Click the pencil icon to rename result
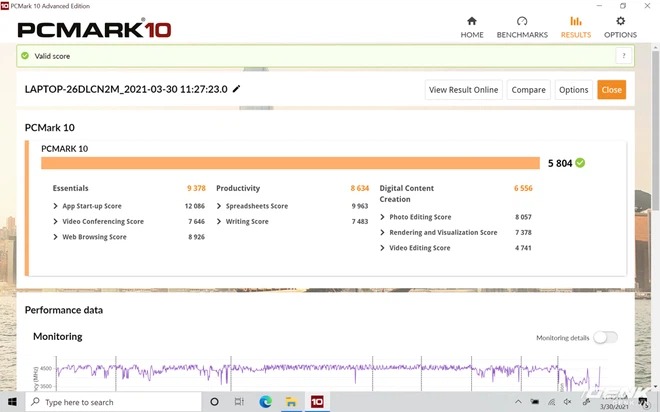The width and height of the screenshot is (660, 412). pos(237,89)
